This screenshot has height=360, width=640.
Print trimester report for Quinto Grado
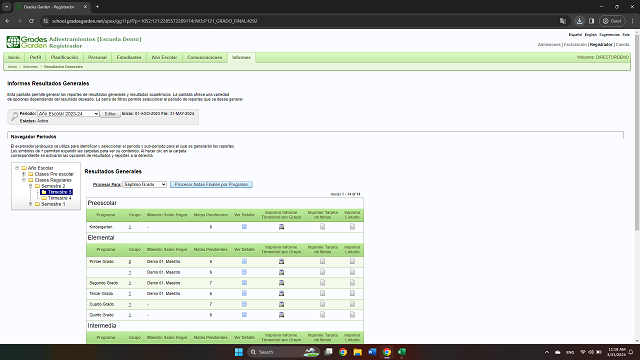281,315
